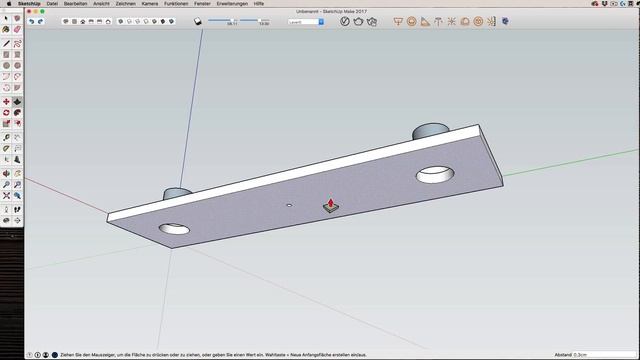The image size is (640, 360).
Task: Click the Zoom Extents tool
Action: click(x=6, y=196)
